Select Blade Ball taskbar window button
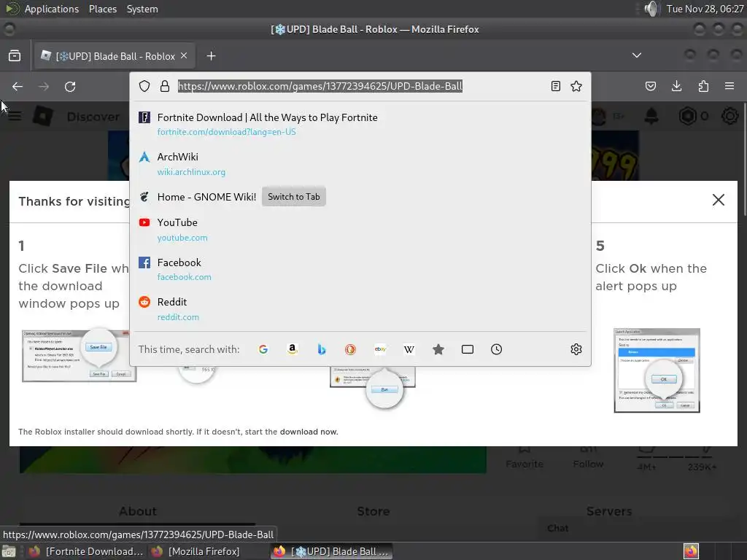This screenshot has height=560, width=747. 332,551
